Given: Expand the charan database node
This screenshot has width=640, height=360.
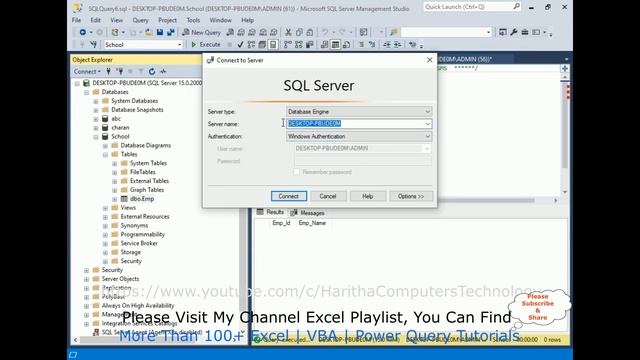Looking at the screenshot, I should pos(96,128).
